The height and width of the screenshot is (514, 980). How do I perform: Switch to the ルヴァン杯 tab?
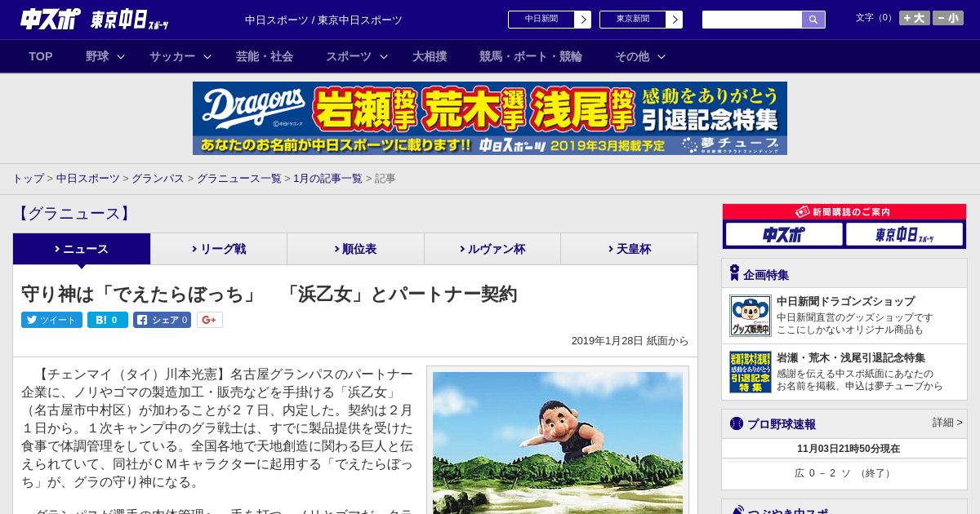coord(492,249)
